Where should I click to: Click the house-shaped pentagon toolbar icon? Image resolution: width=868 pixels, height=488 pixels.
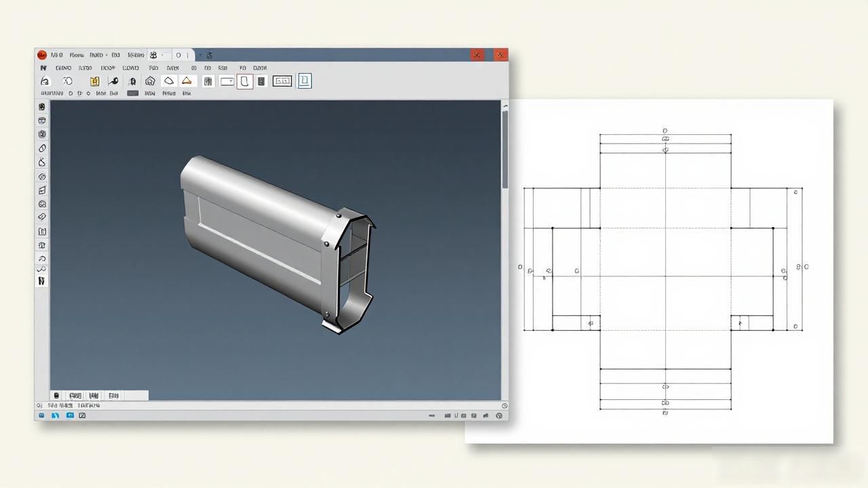point(151,81)
